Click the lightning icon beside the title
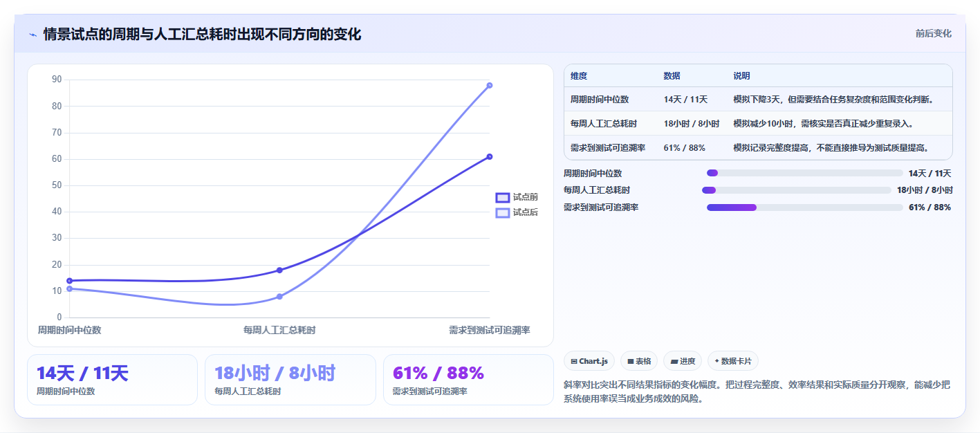Image resolution: width=980 pixels, height=433 pixels. (33, 35)
